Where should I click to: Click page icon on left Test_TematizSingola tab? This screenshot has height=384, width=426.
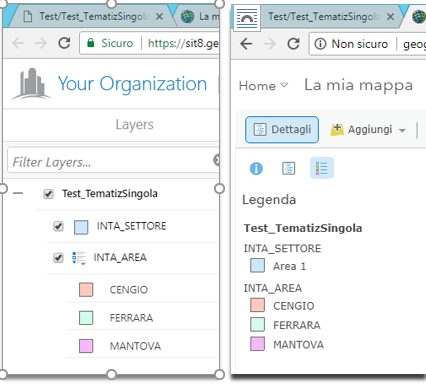(28, 16)
